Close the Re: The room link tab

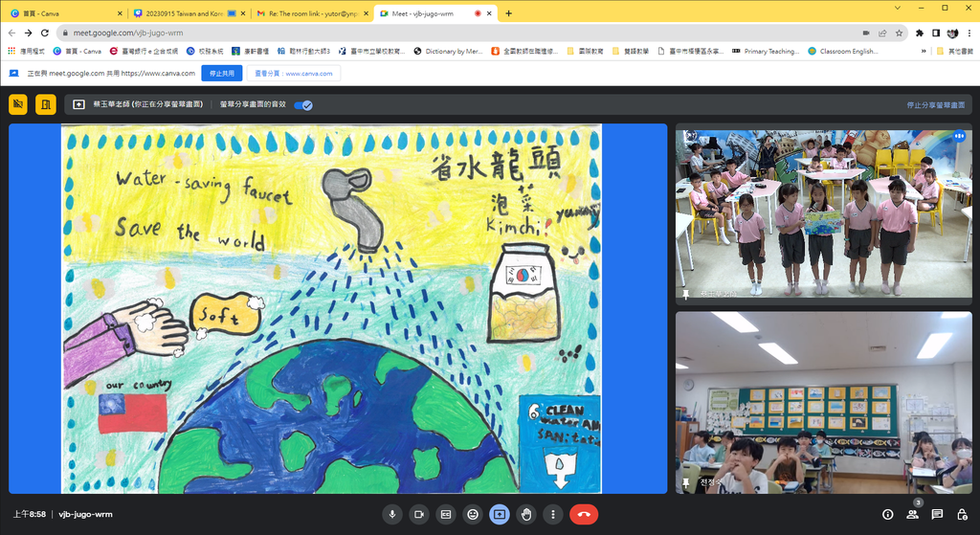[367, 13]
